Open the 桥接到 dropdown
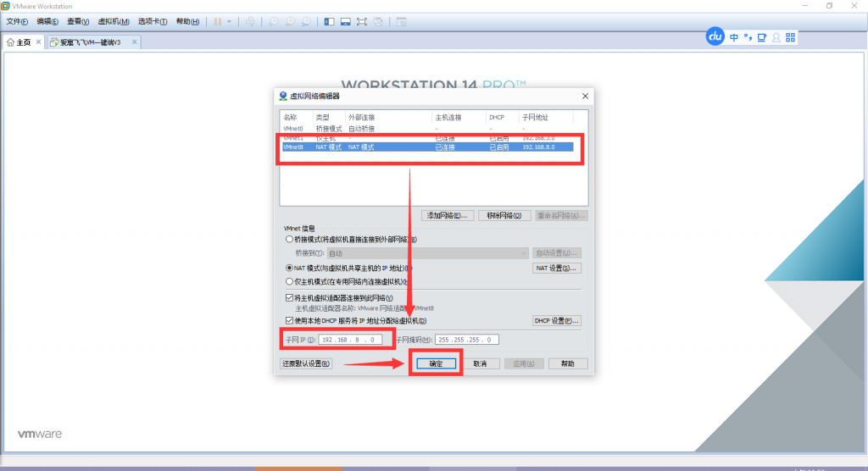 point(427,253)
